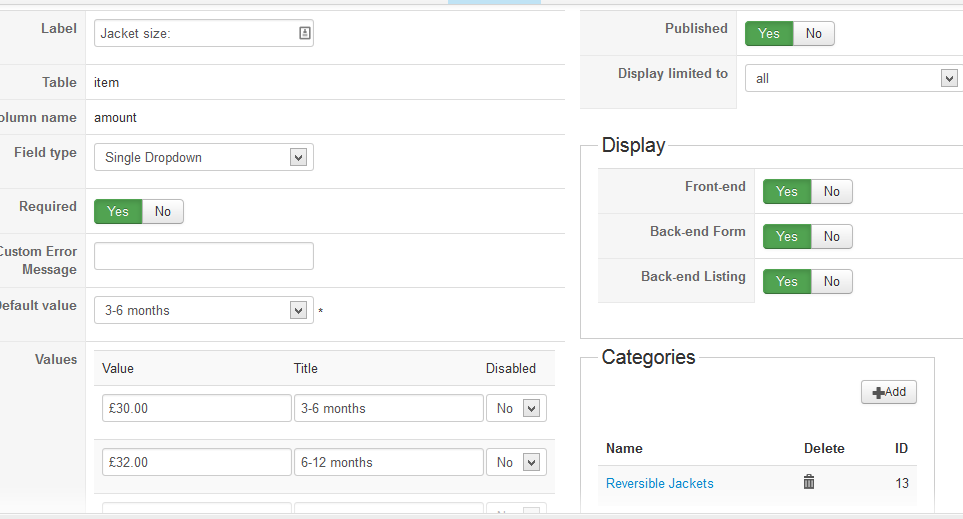
Task: Set Required to No
Action: click(163, 211)
